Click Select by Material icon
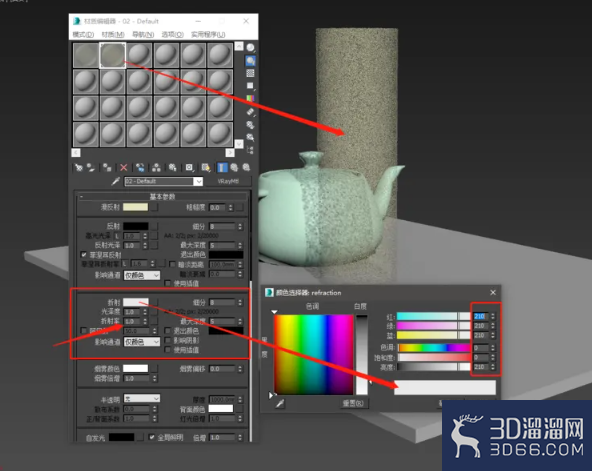The image size is (592, 471). (250, 137)
